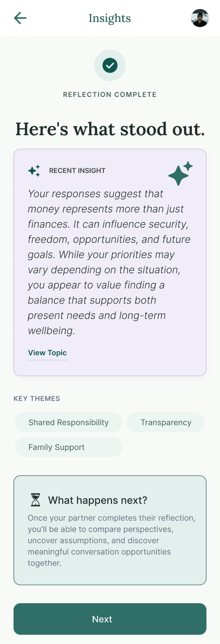
Task: Tap the Recent Insight label
Action: tap(77, 171)
